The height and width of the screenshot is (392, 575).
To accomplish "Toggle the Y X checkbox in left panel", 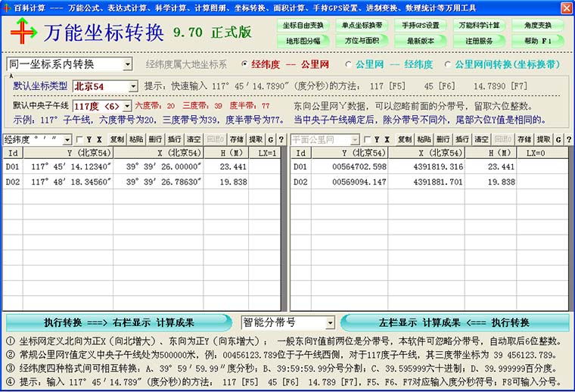I will click(80, 140).
